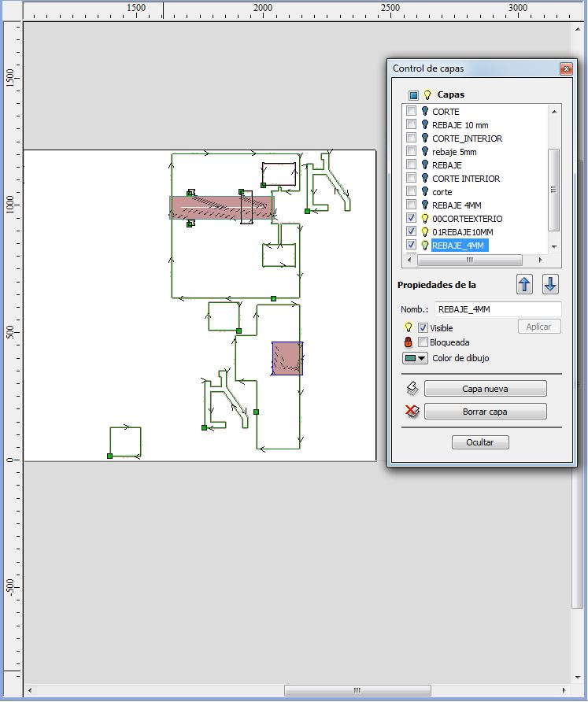This screenshot has width=588, height=702.
Task: Click the bulb icon of REBAJE 4MM layer
Action: tap(425, 205)
